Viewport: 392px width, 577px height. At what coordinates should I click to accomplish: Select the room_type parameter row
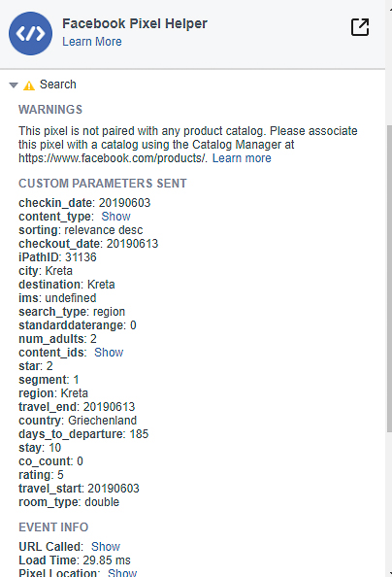69,502
